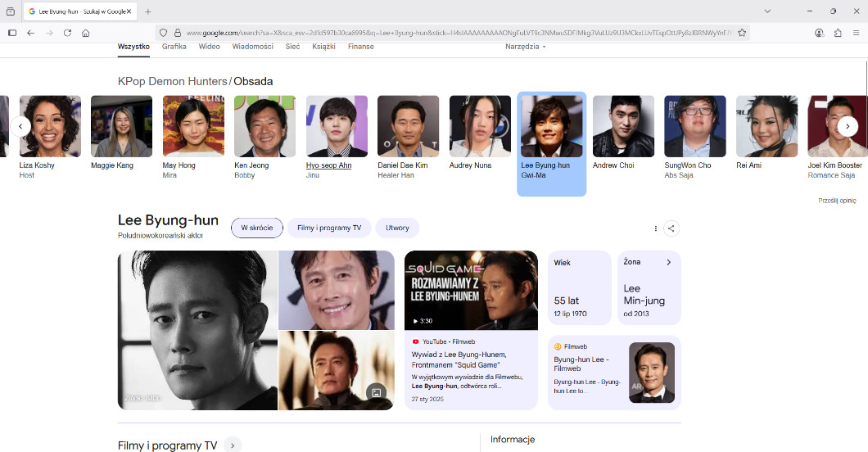The width and height of the screenshot is (868, 452).
Task: Select the 'Filmy i programy TV' chip
Action: pyautogui.click(x=329, y=228)
